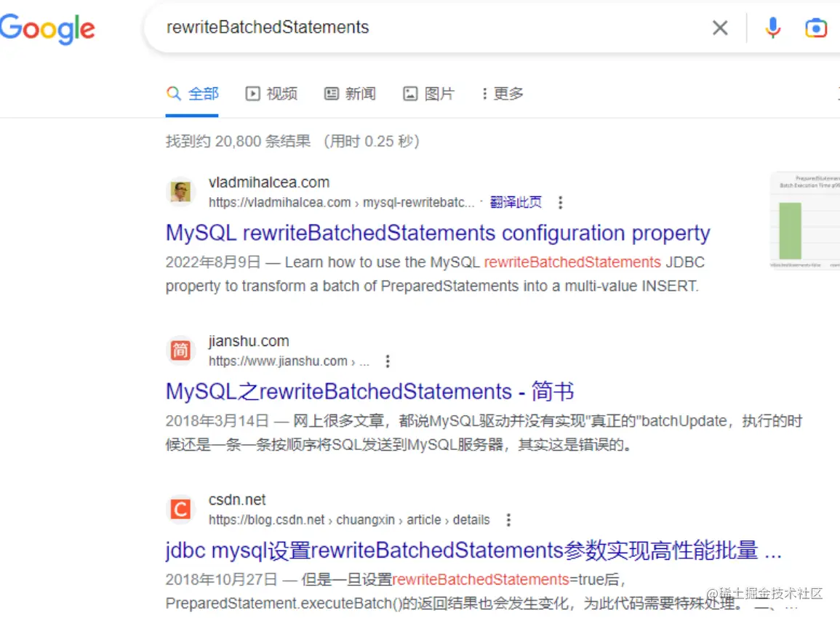Open options menu for jianshu result

coord(388,361)
